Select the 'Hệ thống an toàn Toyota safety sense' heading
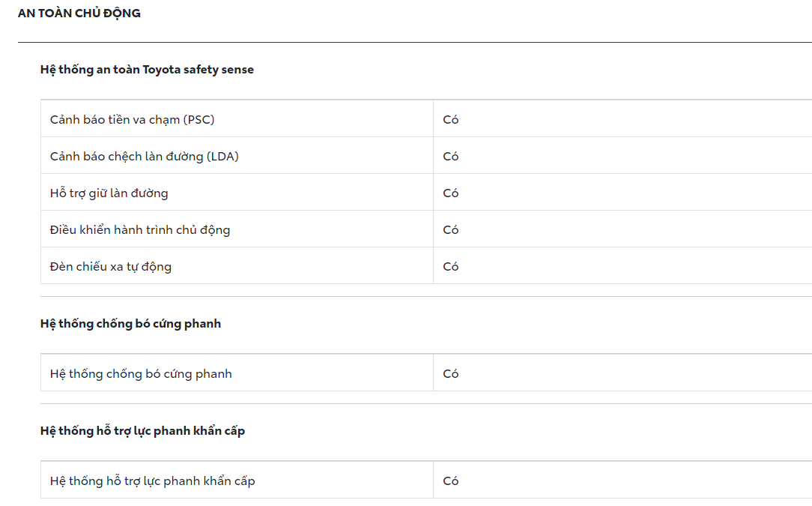The height and width of the screenshot is (506, 812). [147, 70]
